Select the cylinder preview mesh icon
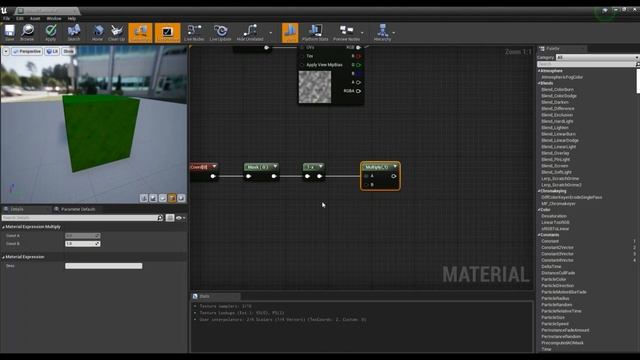The height and width of the screenshot is (360, 640). [x=144, y=198]
